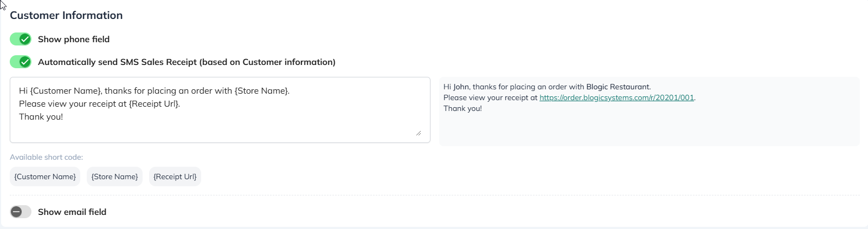Enable the Show email field switch

coord(21,212)
